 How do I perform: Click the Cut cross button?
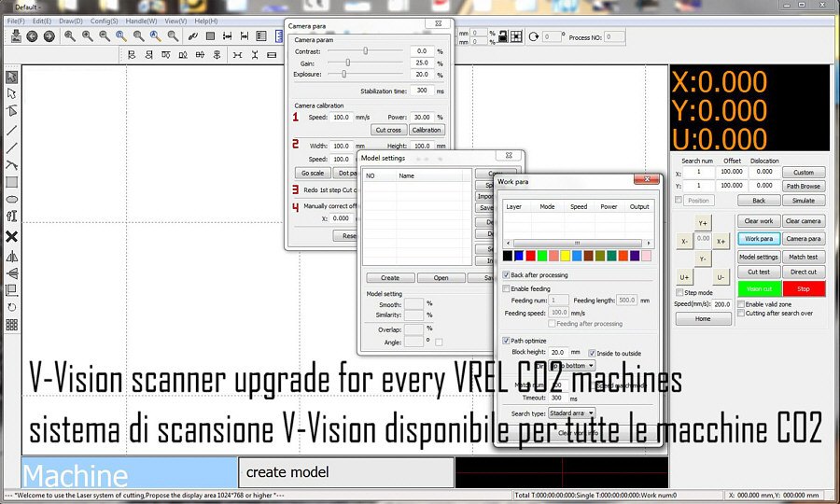pos(388,130)
